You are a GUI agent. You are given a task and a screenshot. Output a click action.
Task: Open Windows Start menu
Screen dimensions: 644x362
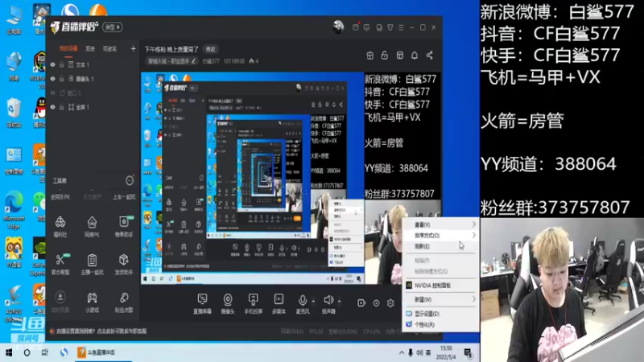click(9, 352)
